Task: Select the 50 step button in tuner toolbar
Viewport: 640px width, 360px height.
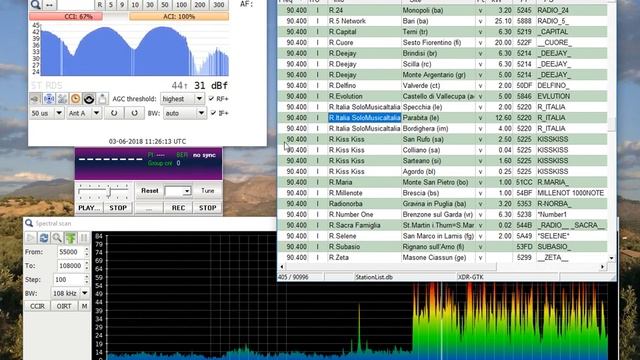Action: (164, 5)
